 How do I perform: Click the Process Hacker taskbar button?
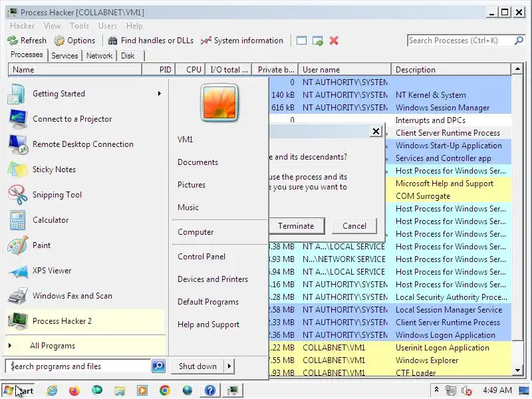[233, 390]
